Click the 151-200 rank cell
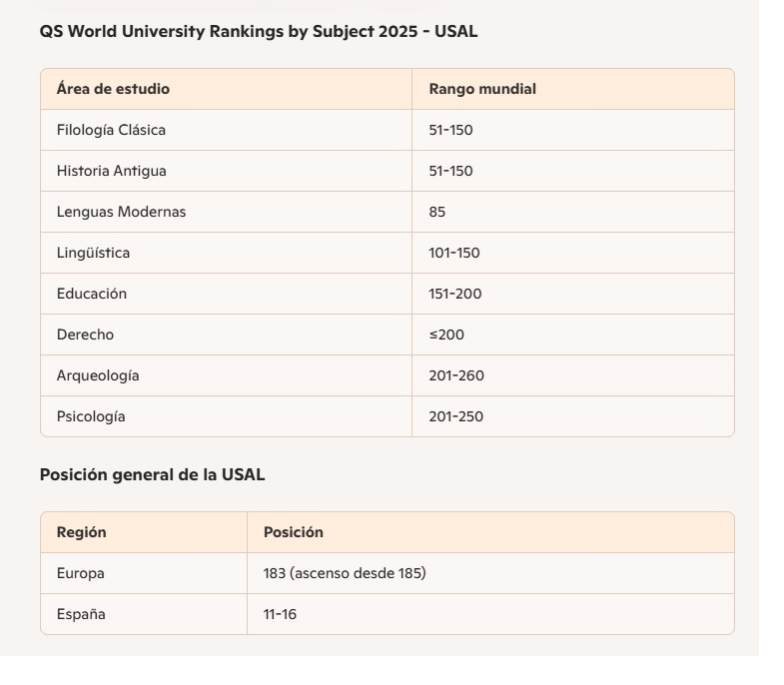Screen dimensions: 784x685 coord(454,294)
